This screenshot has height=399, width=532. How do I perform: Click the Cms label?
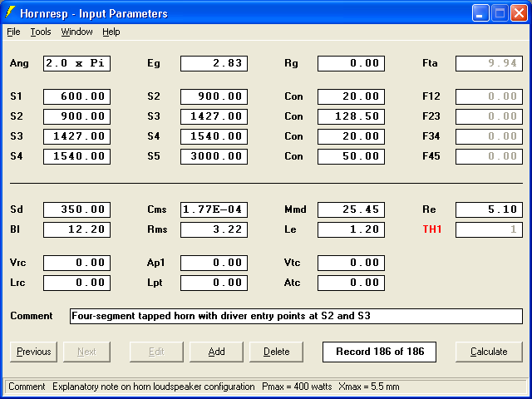[x=157, y=209]
